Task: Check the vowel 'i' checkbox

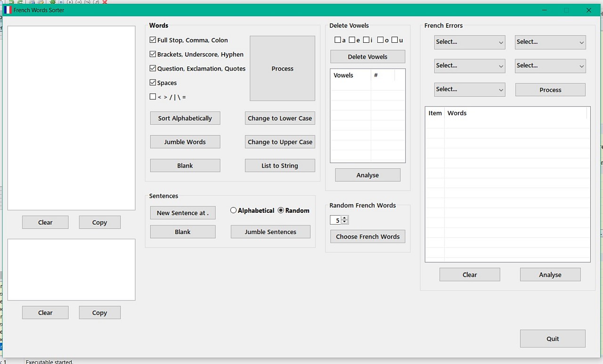Action: click(x=366, y=40)
